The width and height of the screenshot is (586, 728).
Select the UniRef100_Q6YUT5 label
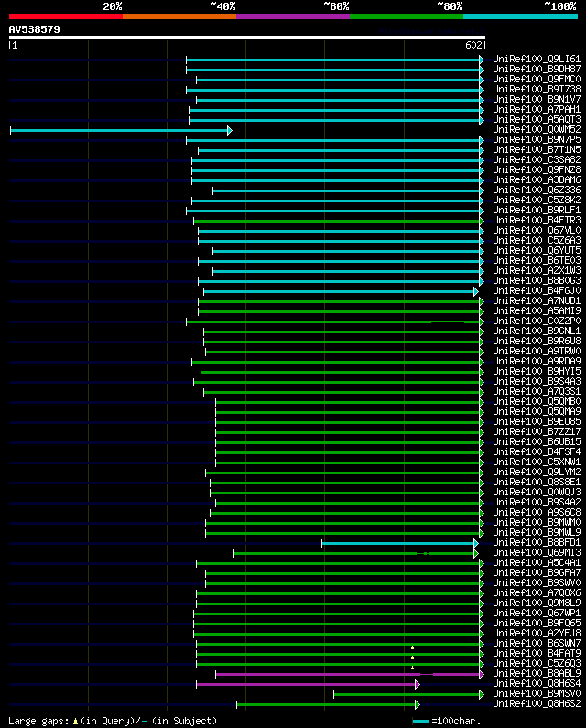click(537, 250)
